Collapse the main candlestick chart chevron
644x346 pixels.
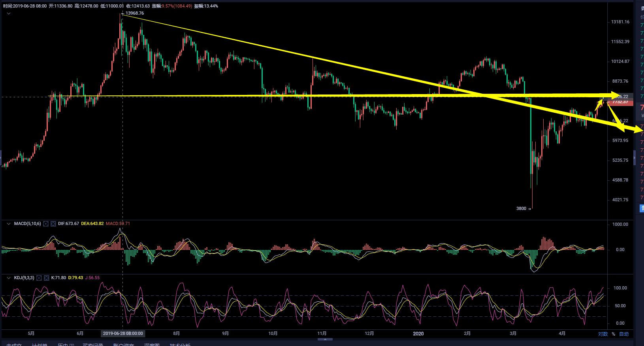click(x=9, y=13)
